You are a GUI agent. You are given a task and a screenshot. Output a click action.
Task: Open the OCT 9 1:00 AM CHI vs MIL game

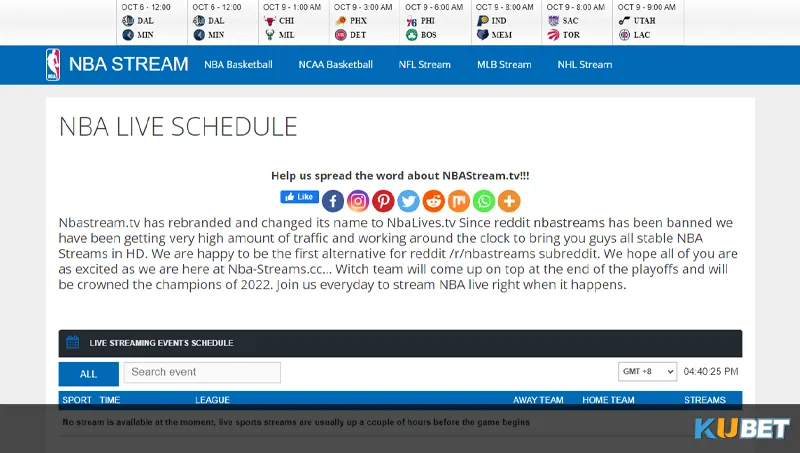[x=293, y=22]
